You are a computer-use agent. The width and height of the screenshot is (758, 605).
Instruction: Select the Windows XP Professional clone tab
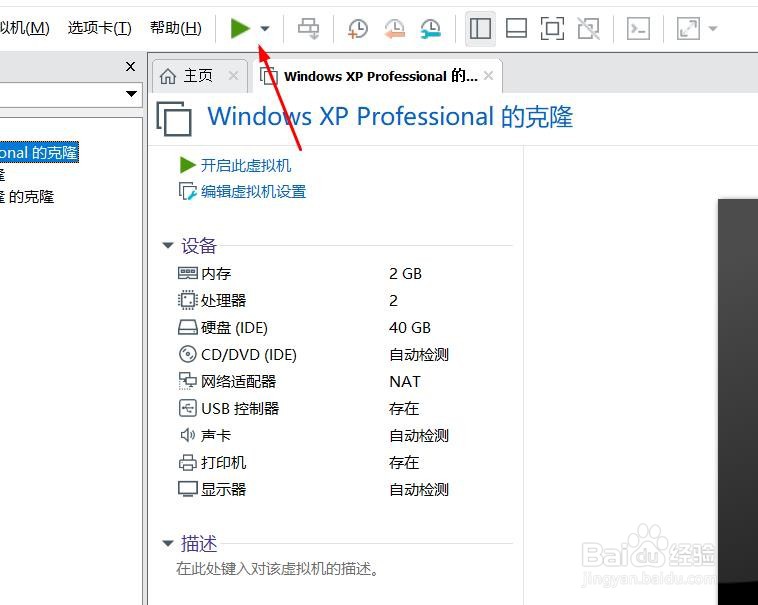point(380,76)
